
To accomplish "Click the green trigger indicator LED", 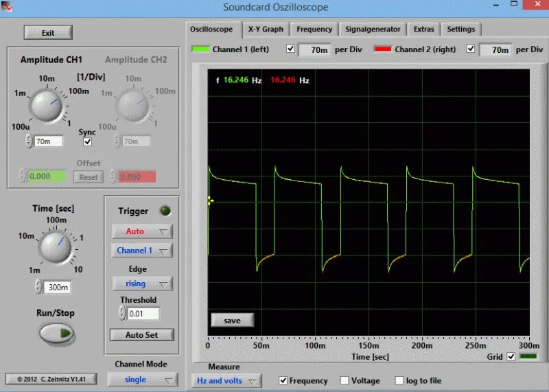I will point(165,211).
